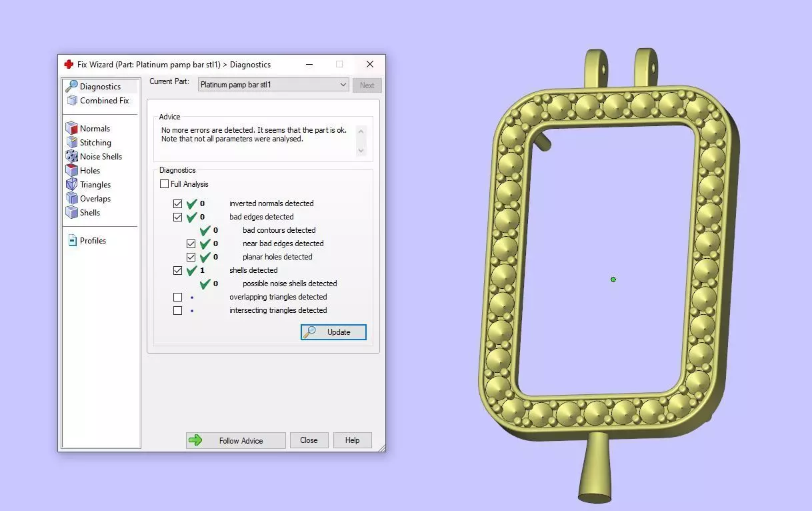Open the Noise Shells page

pos(94,156)
